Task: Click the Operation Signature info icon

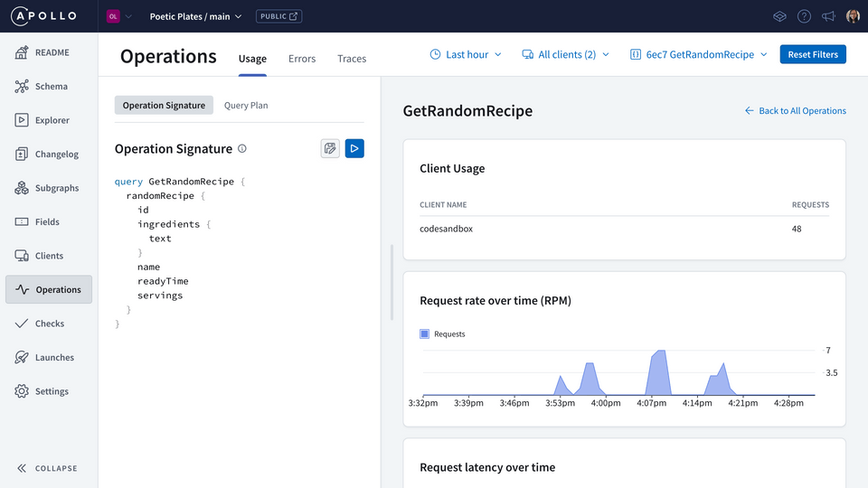Action: click(x=242, y=148)
